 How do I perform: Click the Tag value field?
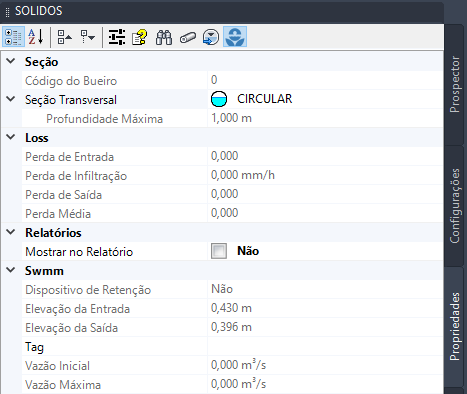pos(325,346)
